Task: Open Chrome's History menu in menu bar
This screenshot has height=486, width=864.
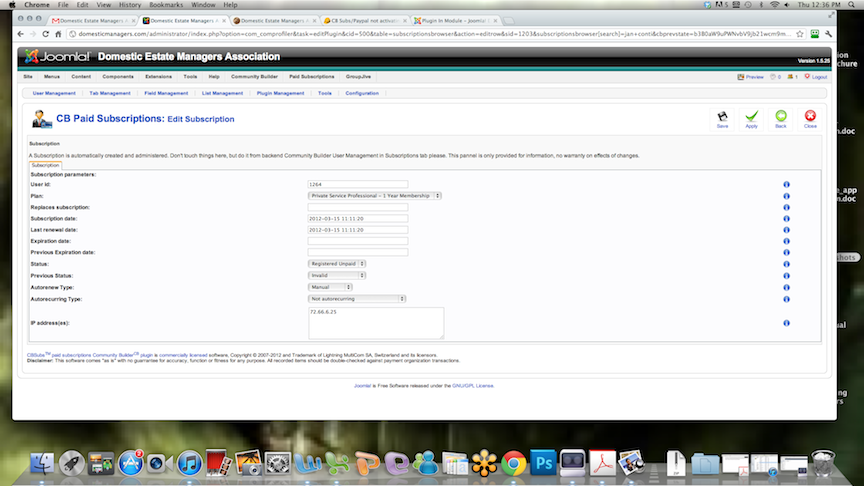Action: [130, 4]
